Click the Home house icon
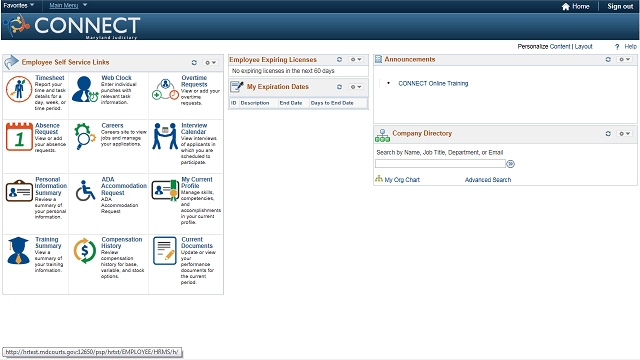This screenshot has height=360, width=640. [x=565, y=7]
